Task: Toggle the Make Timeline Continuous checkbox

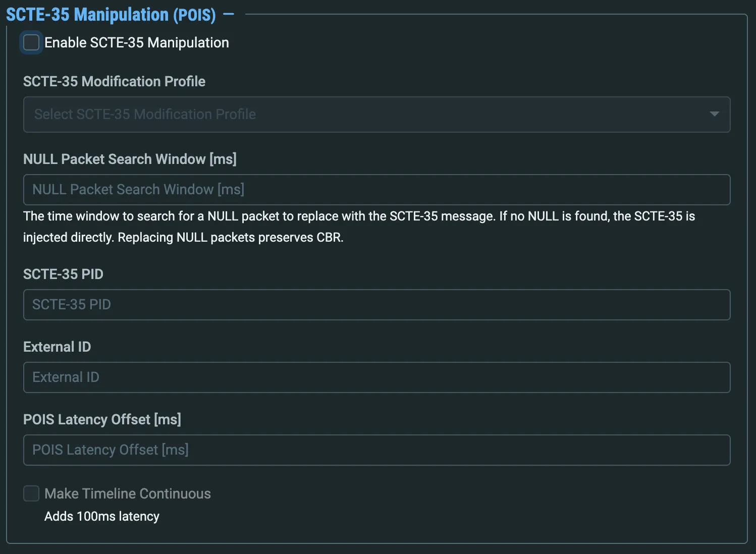Action: (x=31, y=493)
